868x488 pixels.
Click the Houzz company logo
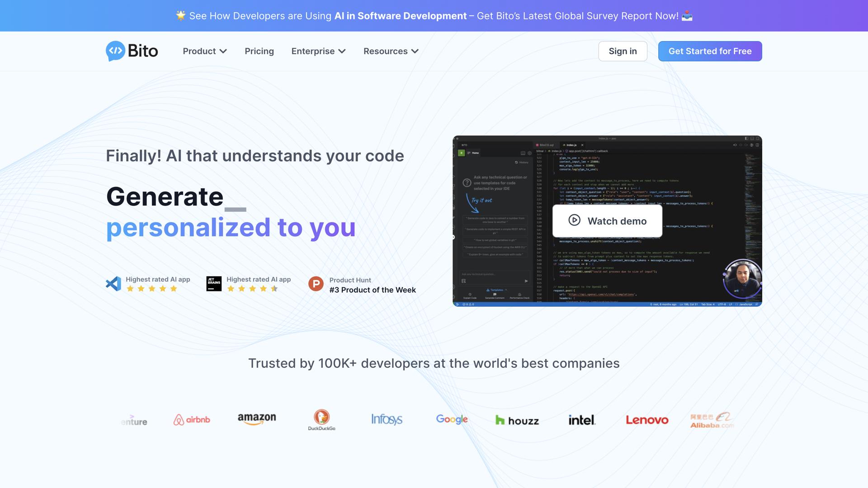517,420
